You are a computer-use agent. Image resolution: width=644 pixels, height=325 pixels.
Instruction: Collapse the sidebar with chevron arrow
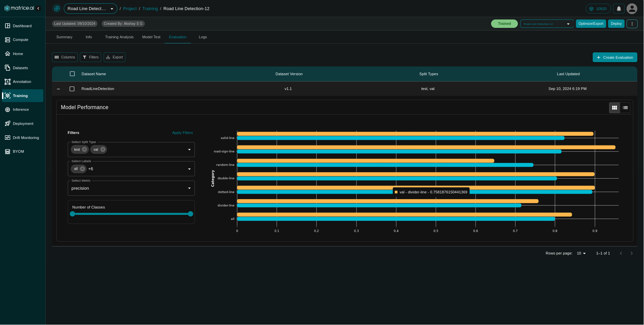[38, 8]
